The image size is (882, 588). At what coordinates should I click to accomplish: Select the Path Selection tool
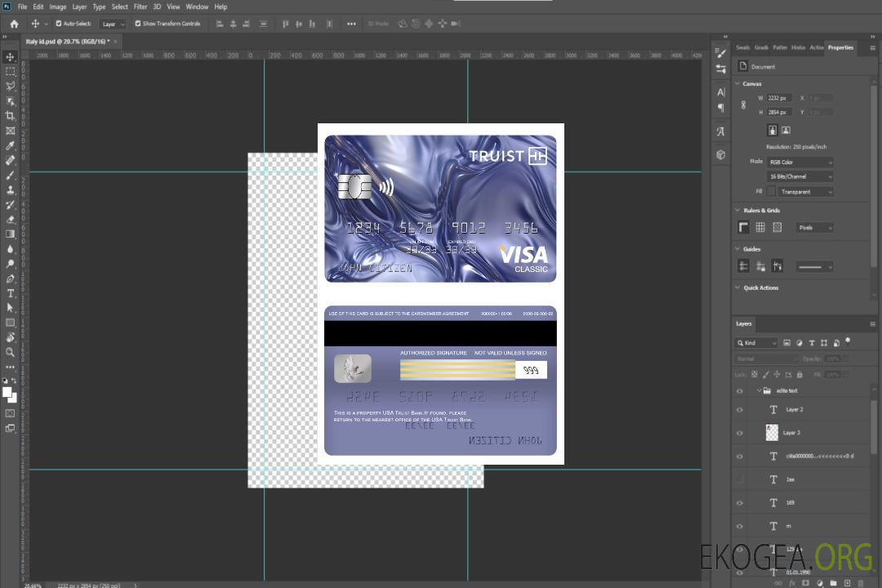coord(10,308)
